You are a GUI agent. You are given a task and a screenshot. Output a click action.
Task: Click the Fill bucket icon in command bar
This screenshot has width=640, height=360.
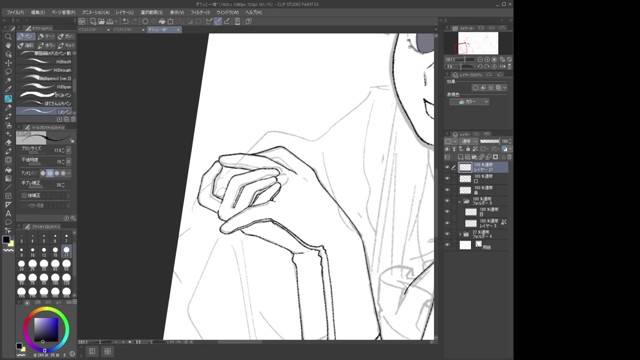tap(162, 21)
